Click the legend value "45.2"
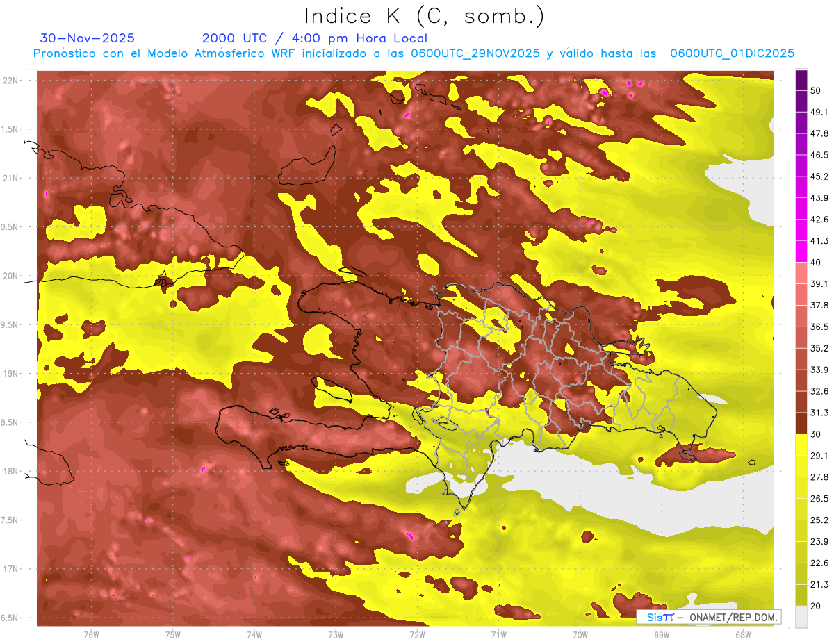The image size is (834, 644). tap(819, 176)
